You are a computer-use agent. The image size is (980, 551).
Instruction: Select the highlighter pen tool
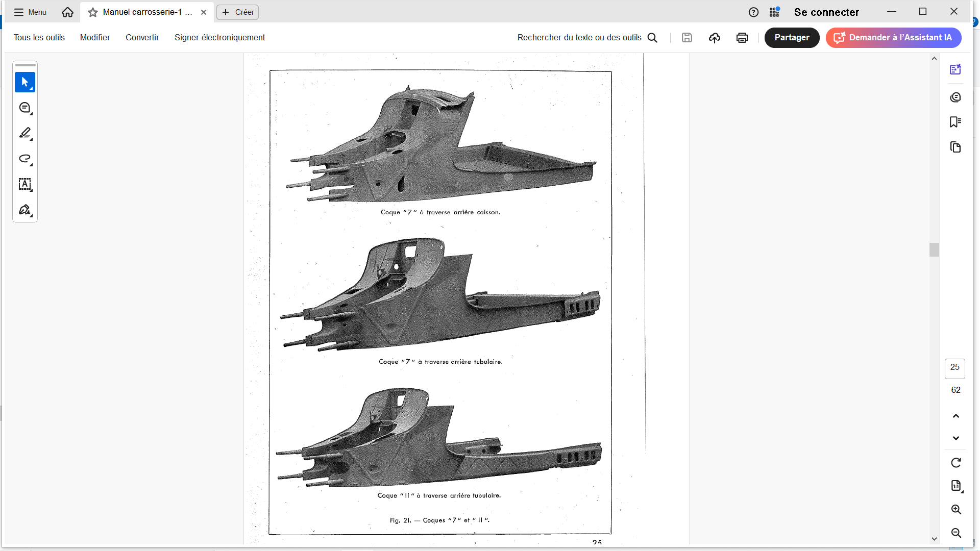[24, 133]
